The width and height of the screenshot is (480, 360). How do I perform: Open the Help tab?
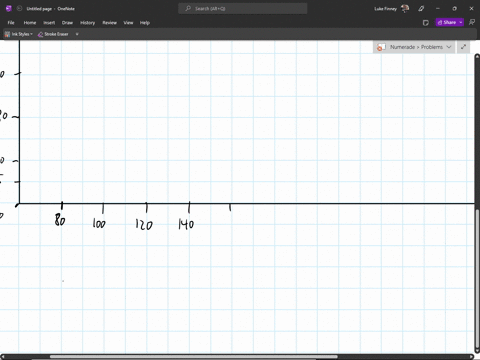pyautogui.click(x=145, y=23)
